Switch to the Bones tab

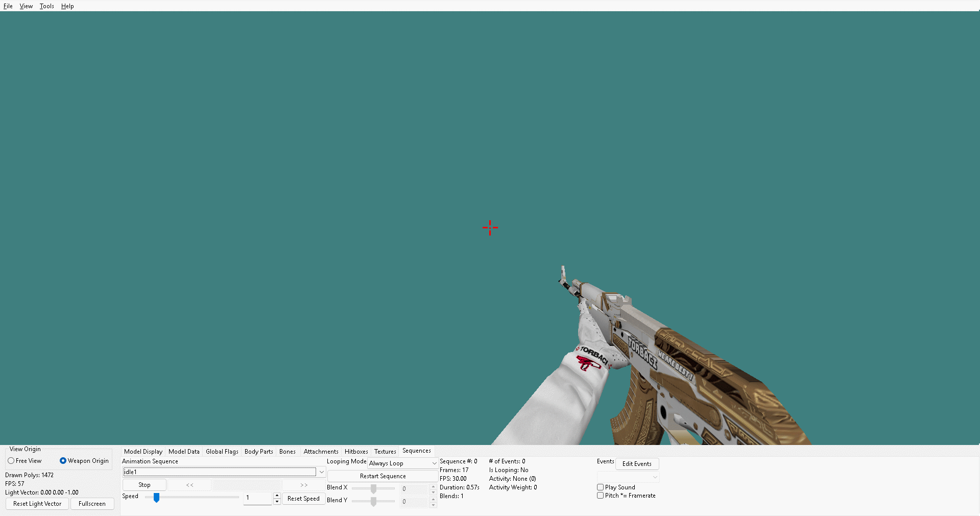(x=288, y=452)
